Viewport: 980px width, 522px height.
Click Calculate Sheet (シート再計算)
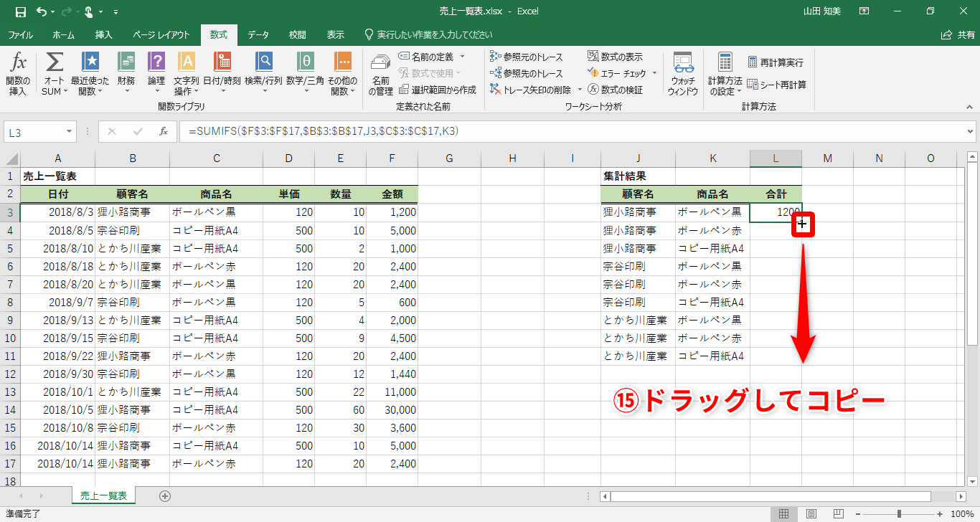(x=777, y=85)
